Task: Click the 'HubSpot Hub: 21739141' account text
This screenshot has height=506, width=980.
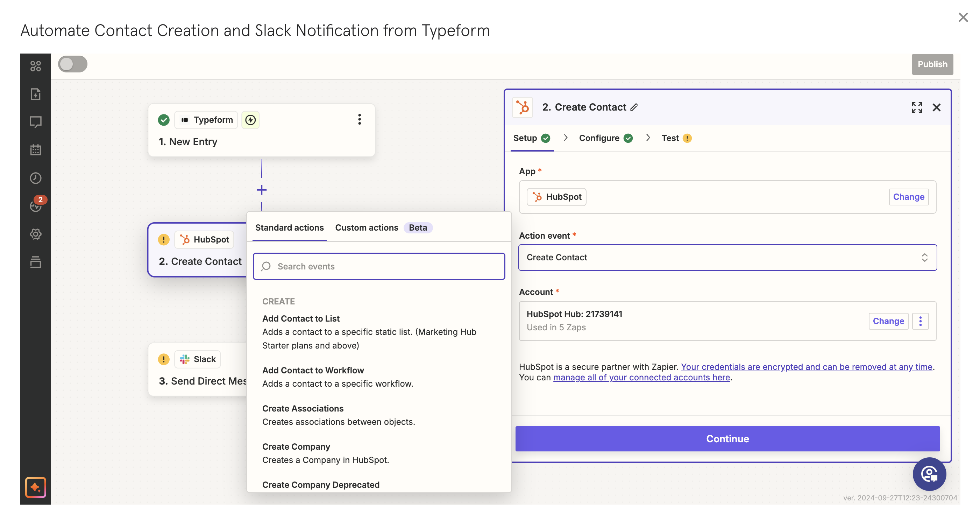Action: click(x=574, y=315)
